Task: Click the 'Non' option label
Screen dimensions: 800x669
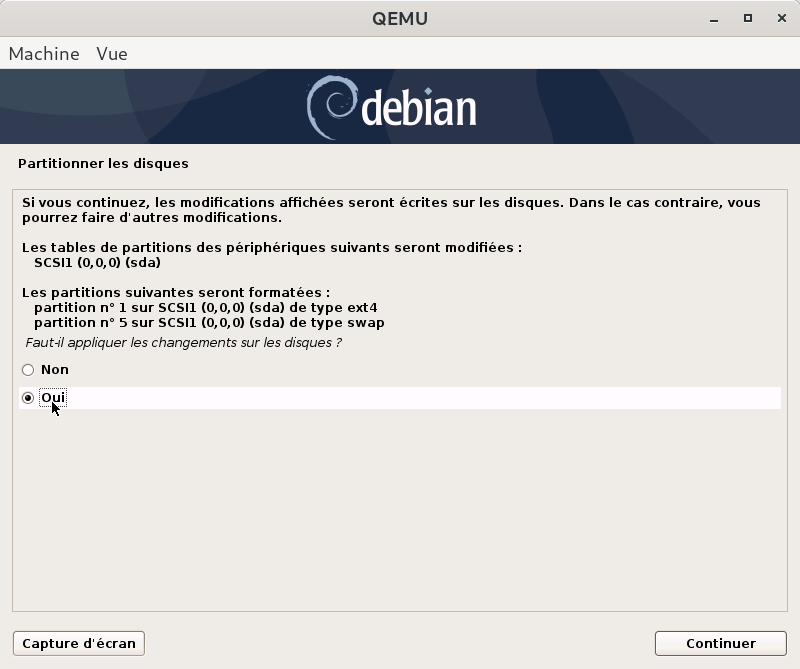Action: 54,370
